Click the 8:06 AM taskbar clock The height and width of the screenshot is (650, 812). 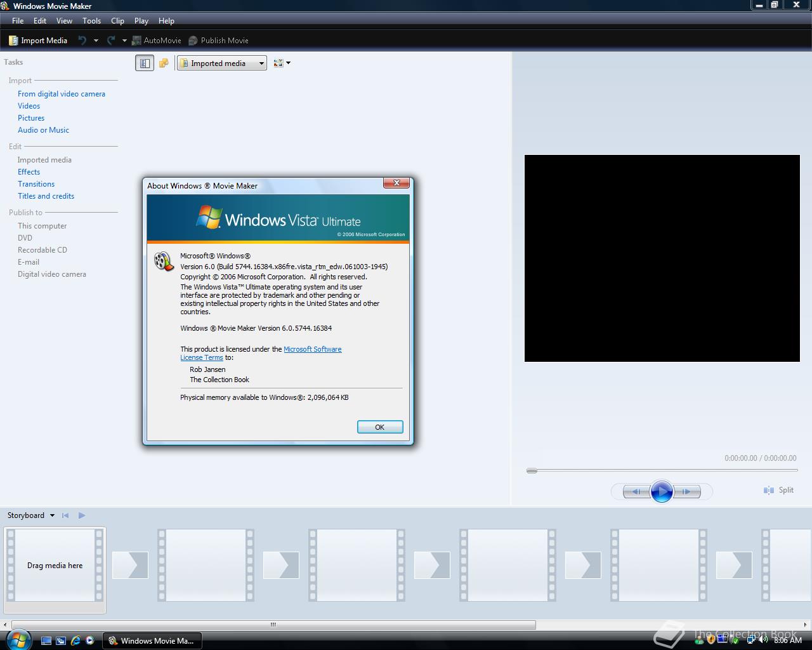pos(788,640)
